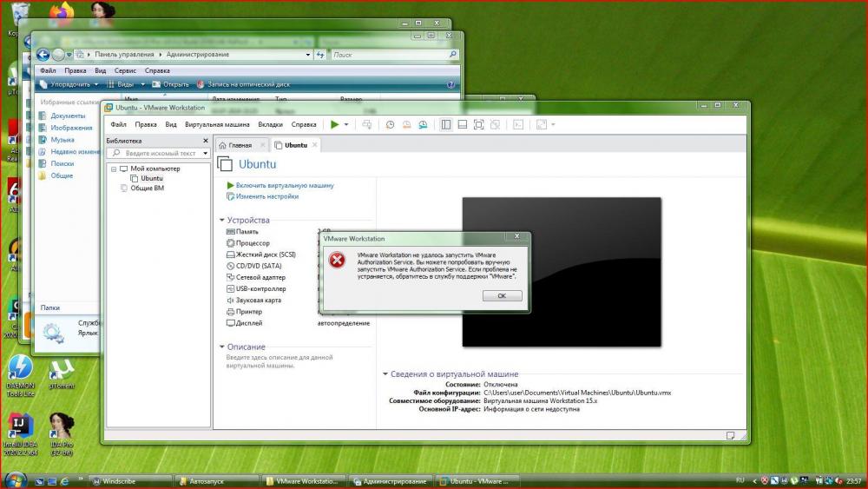
Task: Switch to the Главная tab
Action: (x=235, y=145)
